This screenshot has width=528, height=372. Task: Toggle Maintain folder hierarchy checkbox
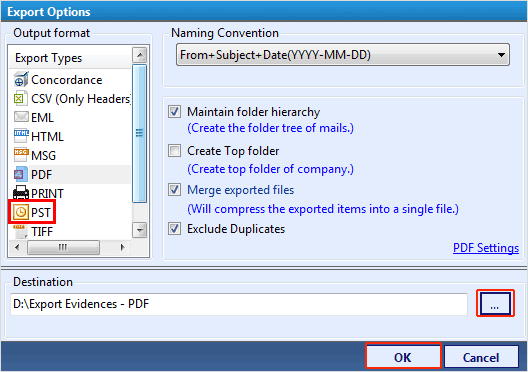coord(174,112)
